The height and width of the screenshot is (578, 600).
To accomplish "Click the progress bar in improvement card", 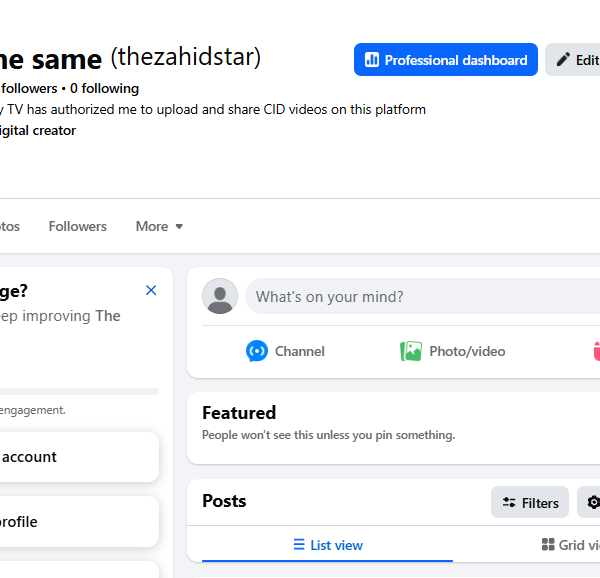I will pos(79,391).
